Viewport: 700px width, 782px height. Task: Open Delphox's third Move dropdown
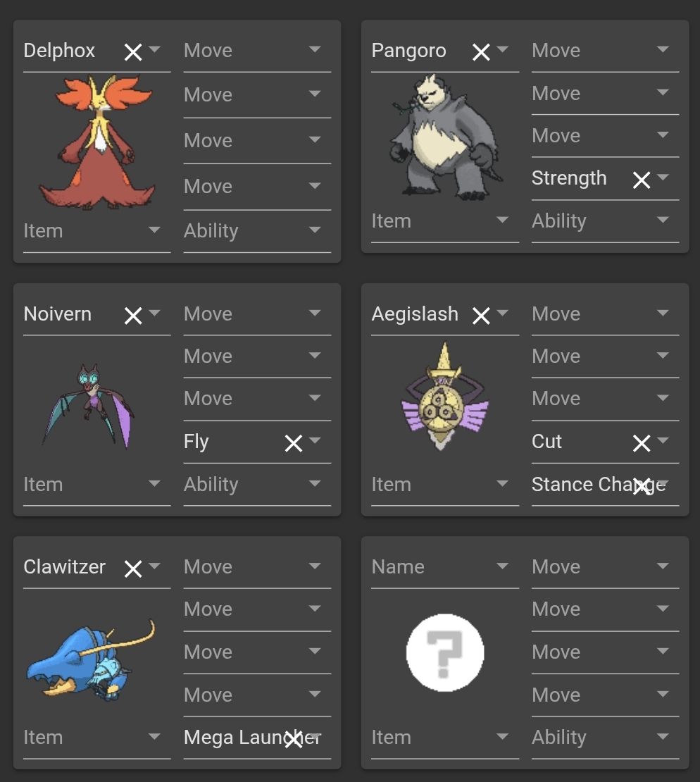pos(257,141)
